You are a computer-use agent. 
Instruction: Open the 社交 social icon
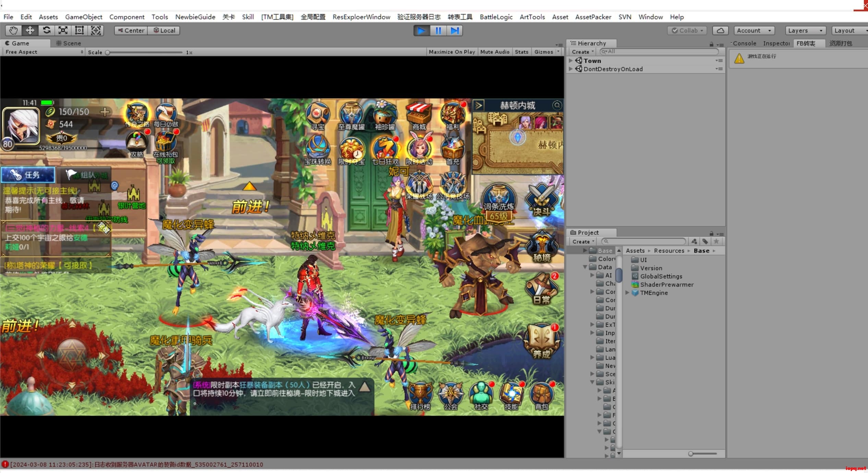coord(481,397)
